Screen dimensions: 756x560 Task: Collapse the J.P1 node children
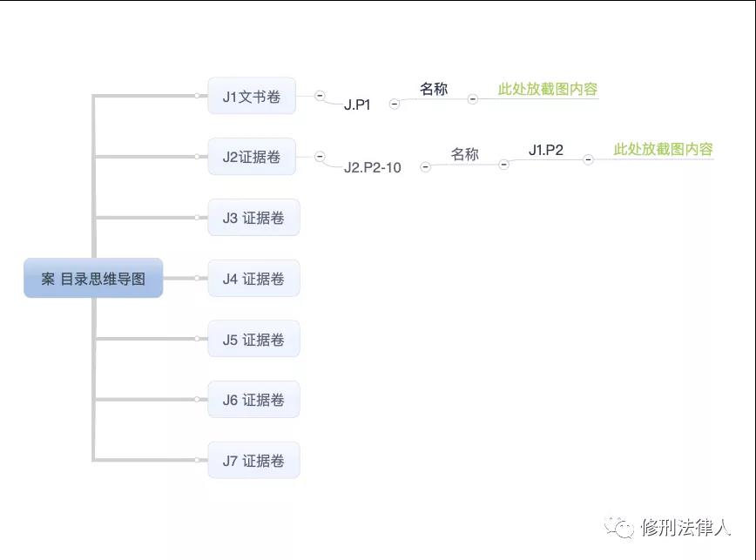point(395,104)
